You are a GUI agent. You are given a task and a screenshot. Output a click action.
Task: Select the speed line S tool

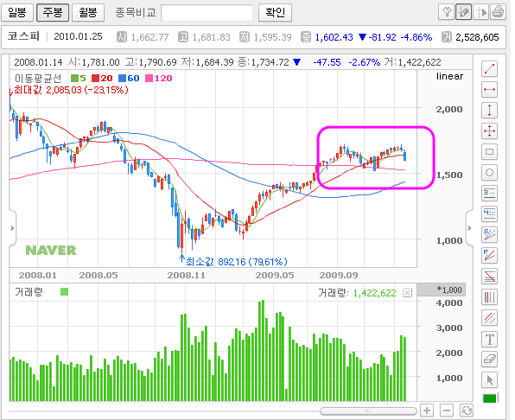(489, 234)
